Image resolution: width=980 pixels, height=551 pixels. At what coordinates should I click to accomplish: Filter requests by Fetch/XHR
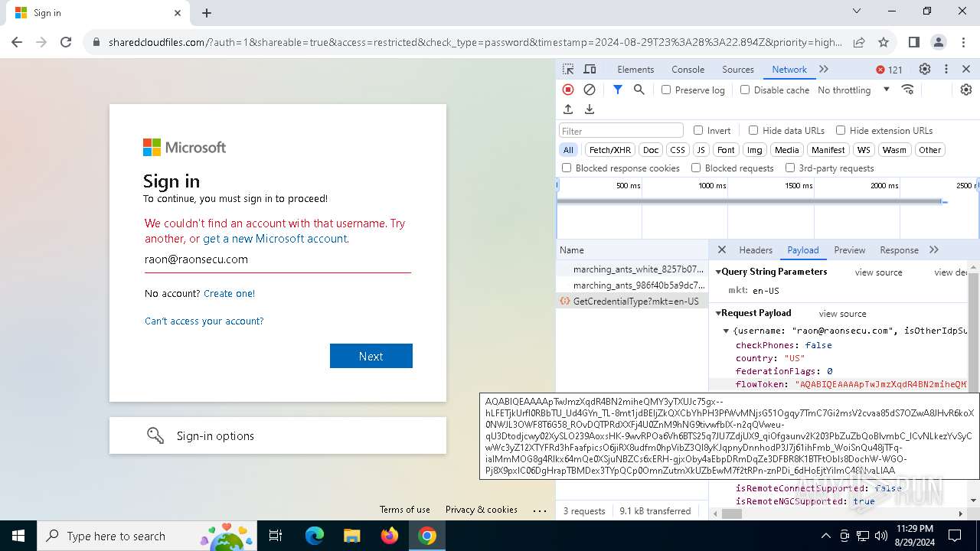pyautogui.click(x=610, y=150)
